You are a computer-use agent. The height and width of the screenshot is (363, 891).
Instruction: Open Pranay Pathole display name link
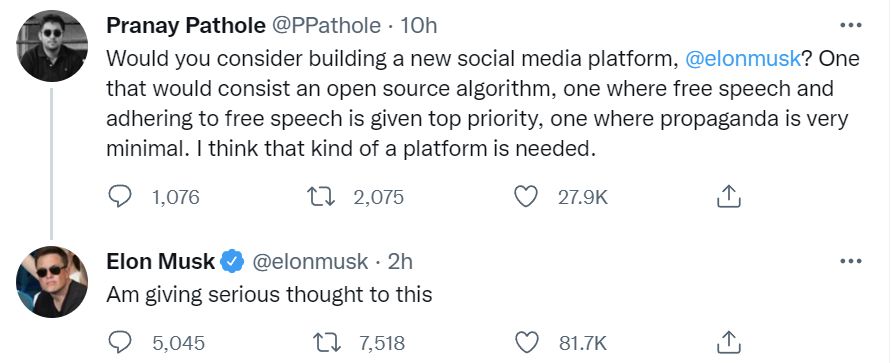(x=186, y=26)
